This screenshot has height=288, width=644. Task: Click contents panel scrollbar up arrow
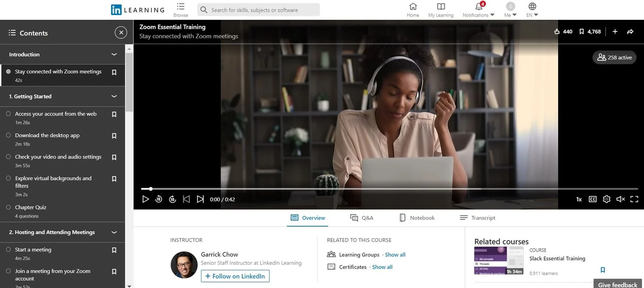pyautogui.click(x=129, y=49)
